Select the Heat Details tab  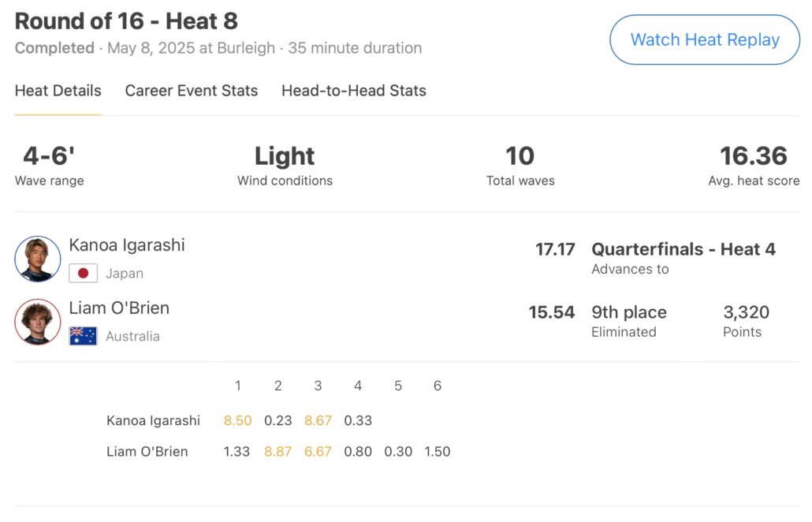pyautogui.click(x=58, y=91)
